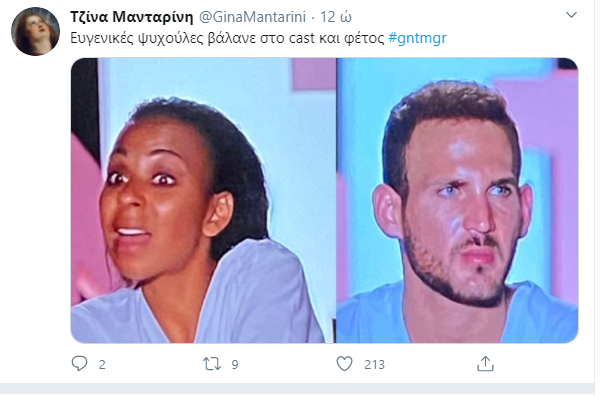This screenshot has height=396, width=606.
Task: Click empty space between like and share icons
Action: coord(431,364)
